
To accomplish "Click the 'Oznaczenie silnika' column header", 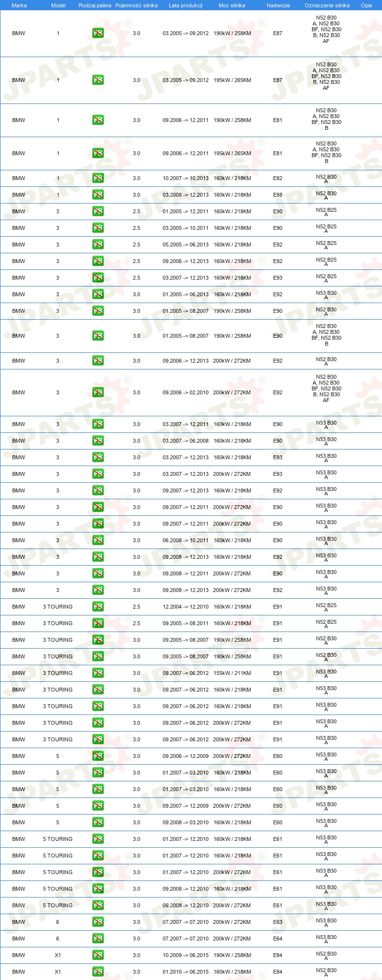I will (327, 5).
